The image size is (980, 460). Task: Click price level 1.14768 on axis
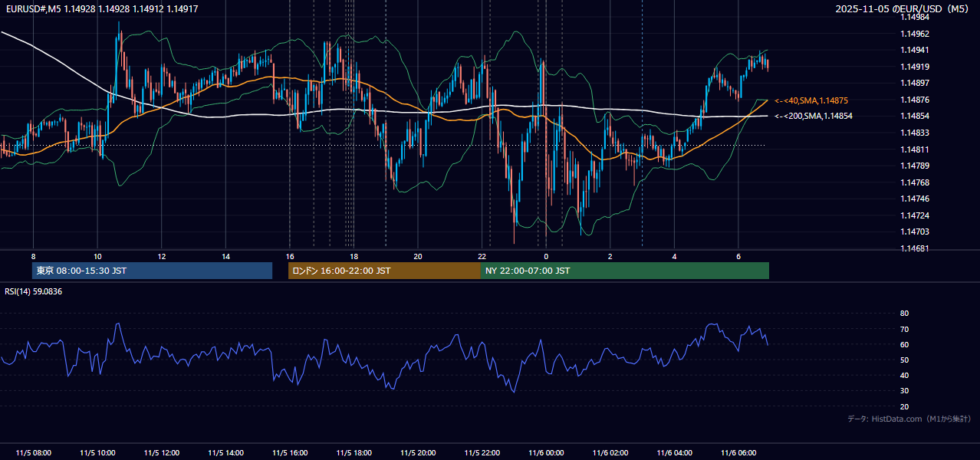[x=915, y=182]
